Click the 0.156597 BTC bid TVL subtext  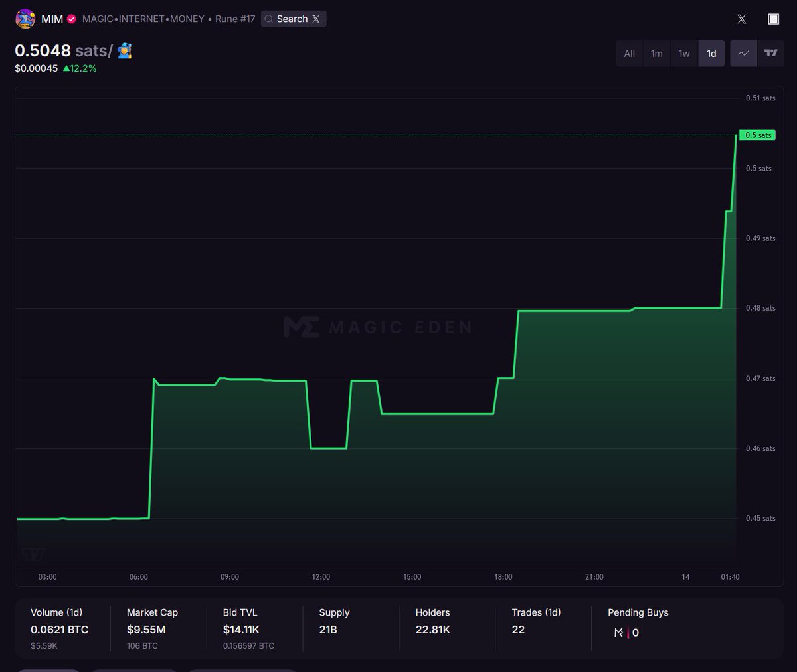(x=248, y=646)
